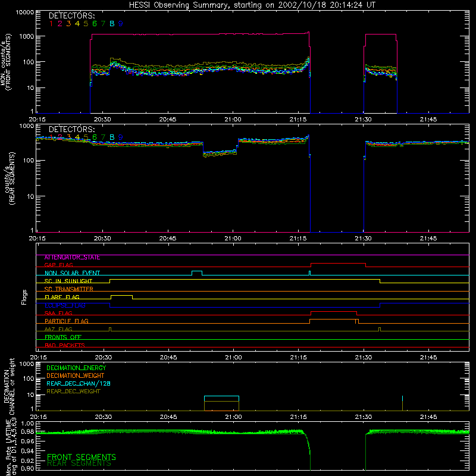Click the 21:15 tick below the rear segments plot
Image resolution: width=476 pixels, height=476 pixels.
point(298,239)
